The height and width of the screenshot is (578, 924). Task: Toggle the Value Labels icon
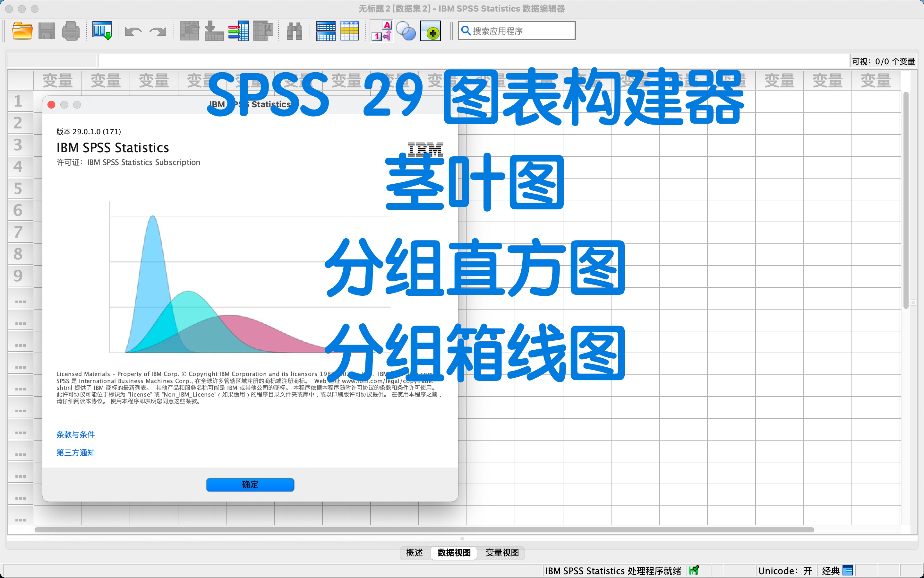pyautogui.click(x=382, y=31)
